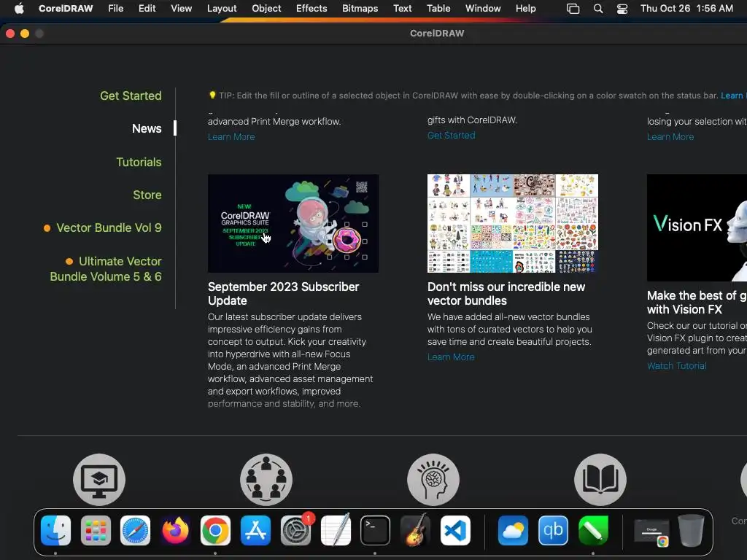Image resolution: width=747 pixels, height=560 pixels.
Task: Open TextEdit from the dock
Action: [336, 531]
